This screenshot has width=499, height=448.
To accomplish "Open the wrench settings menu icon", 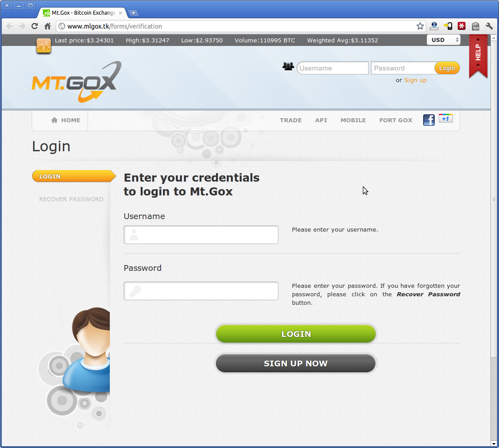I will 489,26.
